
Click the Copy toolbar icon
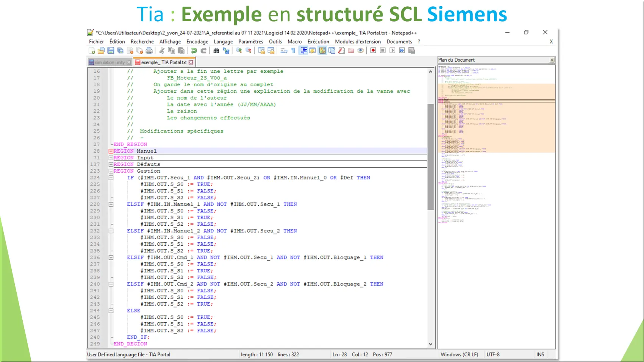click(172, 50)
